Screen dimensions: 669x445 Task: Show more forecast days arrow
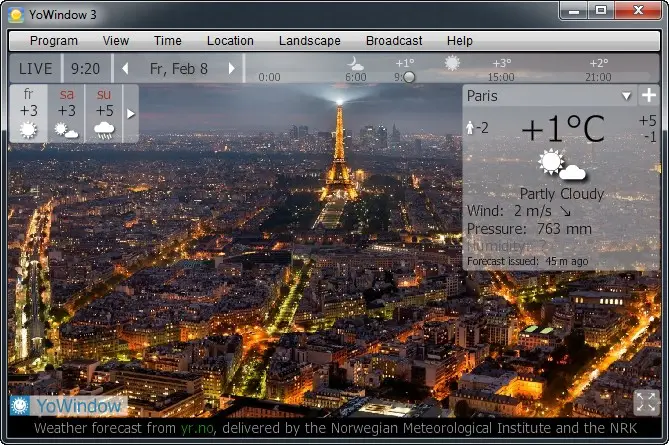(x=131, y=114)
